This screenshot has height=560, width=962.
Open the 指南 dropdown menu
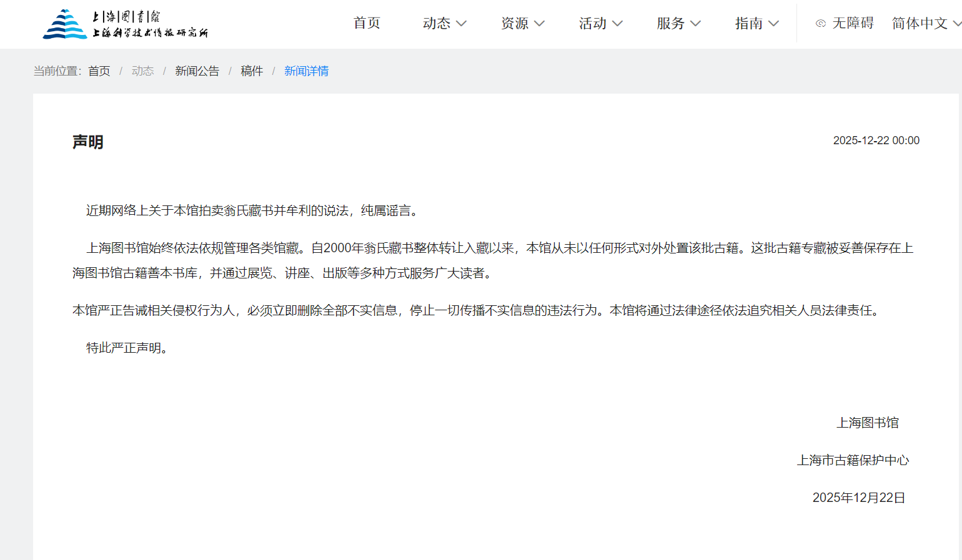pos(756,24)
